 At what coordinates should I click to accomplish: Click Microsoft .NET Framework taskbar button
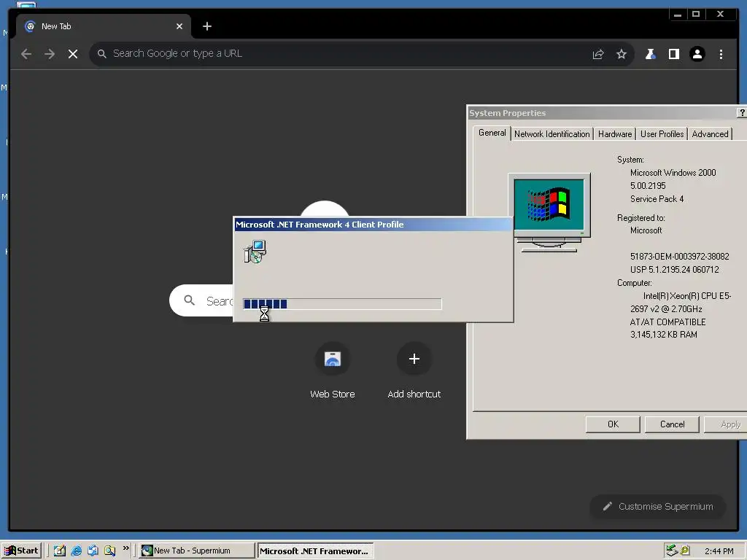(315, 551)
